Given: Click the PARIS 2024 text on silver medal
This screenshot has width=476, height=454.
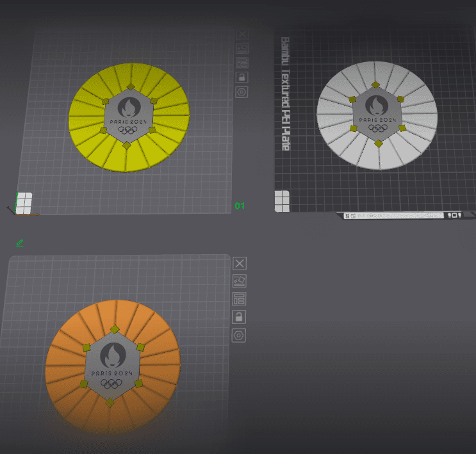Looking at the screenshot, I should tap(377, 120).
